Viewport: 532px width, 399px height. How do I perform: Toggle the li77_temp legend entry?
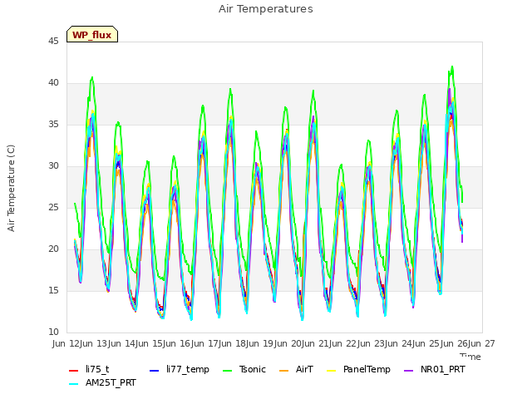point(180,369)
